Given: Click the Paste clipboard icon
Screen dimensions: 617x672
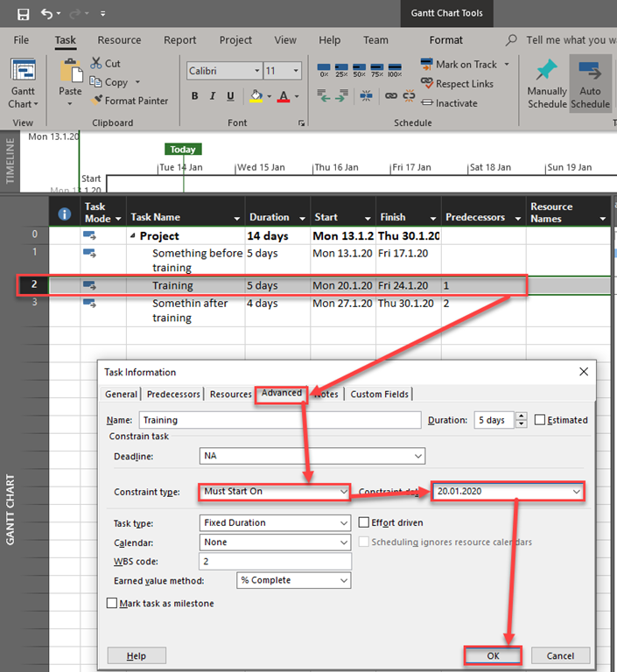Looking at the screenshot, I should point(71,74).
